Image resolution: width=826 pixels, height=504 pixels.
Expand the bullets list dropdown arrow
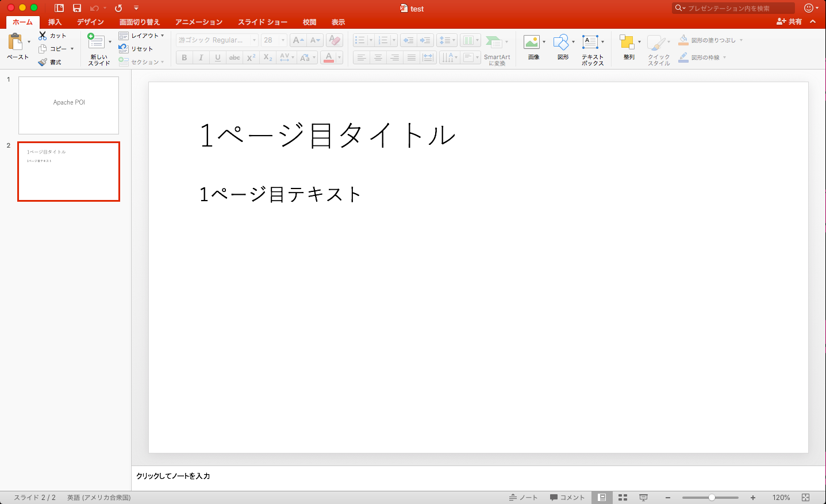(x=371, y=40)
